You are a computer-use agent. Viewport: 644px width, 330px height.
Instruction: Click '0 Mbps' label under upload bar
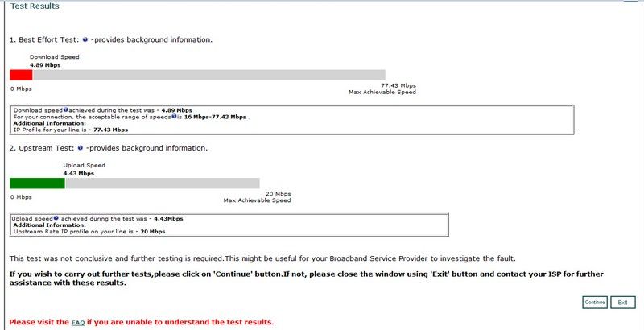tap(21, 197)
